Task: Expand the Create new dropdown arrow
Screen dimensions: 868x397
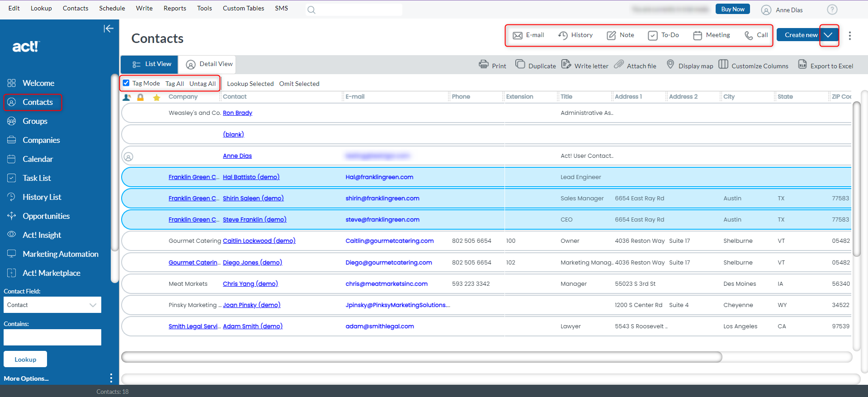Action: point(828,35)
